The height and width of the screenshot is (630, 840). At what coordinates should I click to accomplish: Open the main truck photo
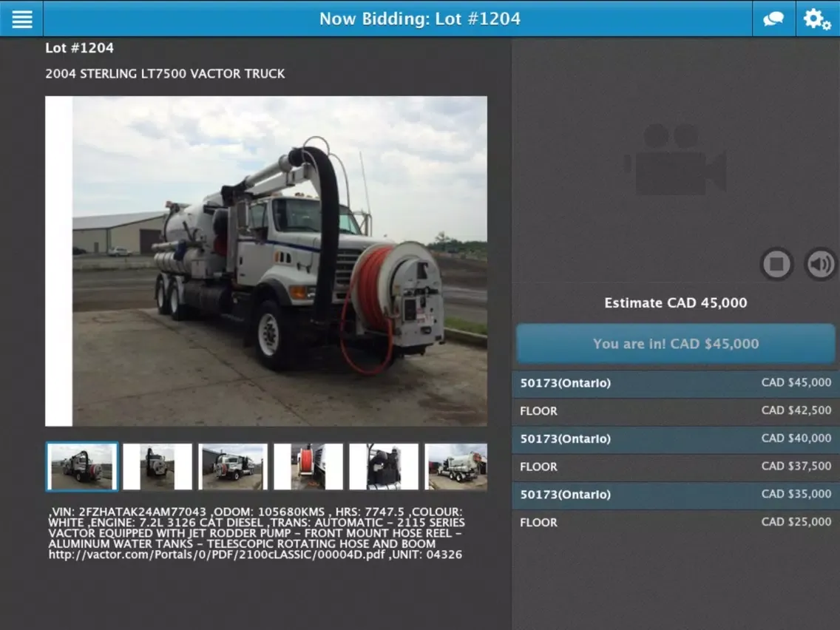tap(266, 261)
